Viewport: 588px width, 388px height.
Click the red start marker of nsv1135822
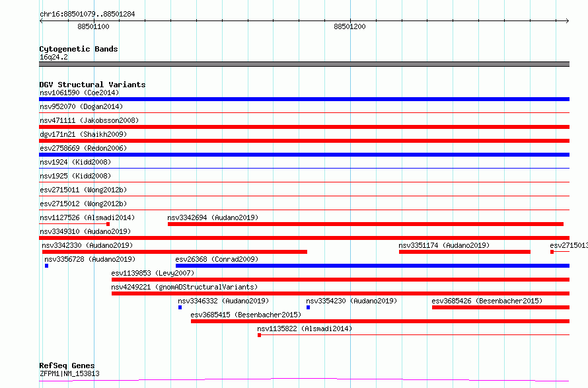coord(259,336)
